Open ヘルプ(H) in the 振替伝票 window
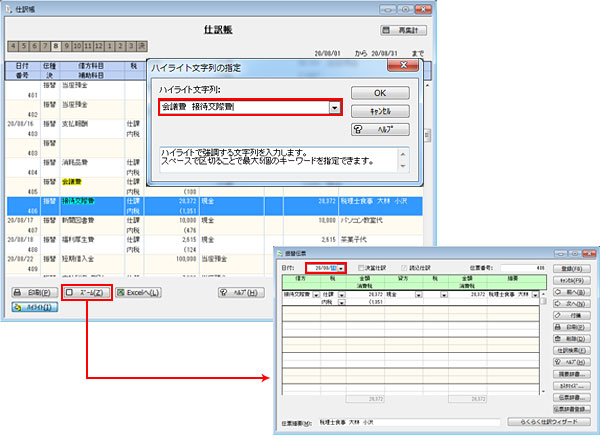Image resolution: width=600 pixels, height=439 pixels. 572,362
